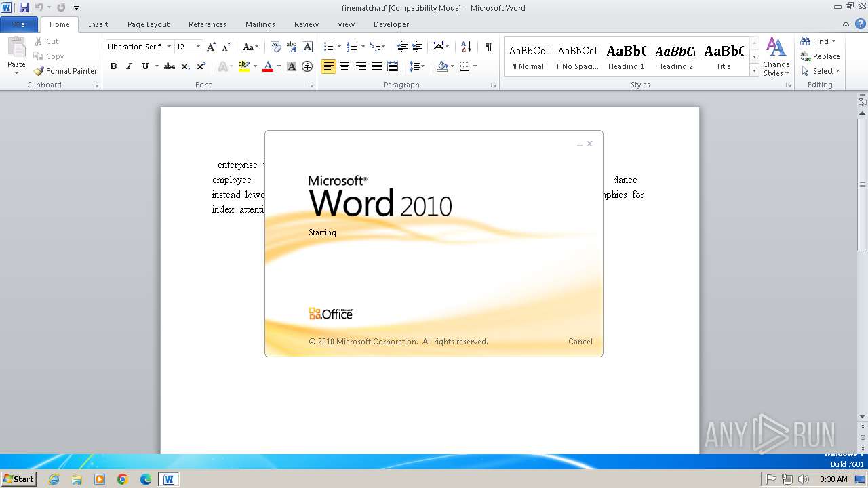
Task: Switch to the Mailings tab
Action: click(x=260, y=24)
